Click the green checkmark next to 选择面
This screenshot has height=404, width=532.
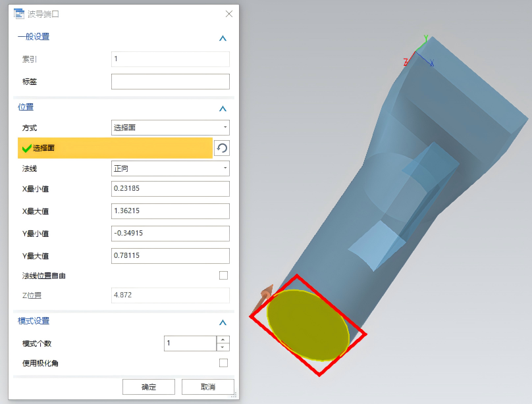pos(26,149)
